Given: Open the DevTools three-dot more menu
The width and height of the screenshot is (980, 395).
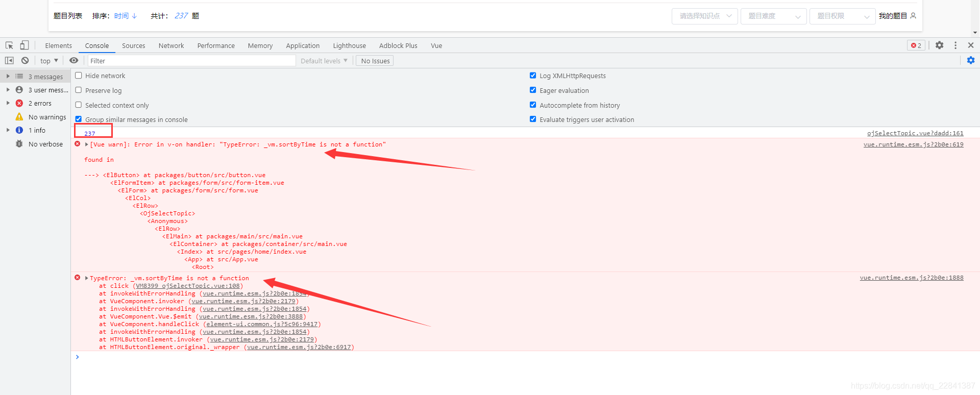Looking at the screenshot, I should point(955,45).
